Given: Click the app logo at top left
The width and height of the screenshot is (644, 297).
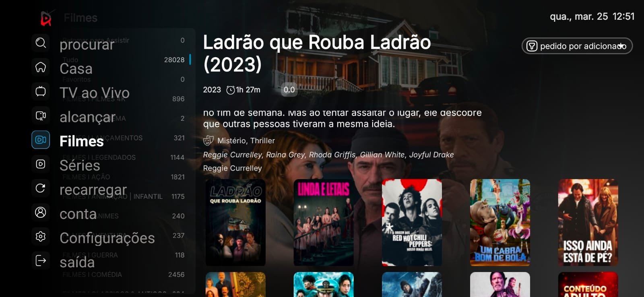Looking at the screenshot, I should 47,18.
